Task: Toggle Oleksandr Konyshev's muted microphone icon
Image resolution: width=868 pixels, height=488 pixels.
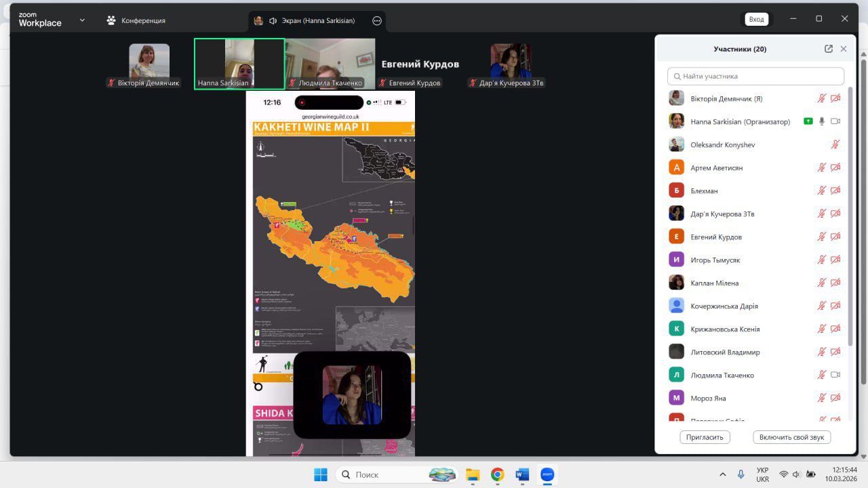Action: [x=835, y=144]
